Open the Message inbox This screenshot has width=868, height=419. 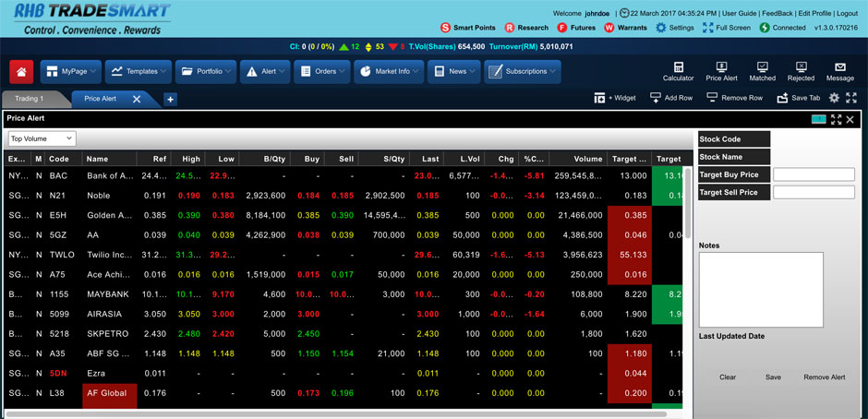[x=839, y=72]
